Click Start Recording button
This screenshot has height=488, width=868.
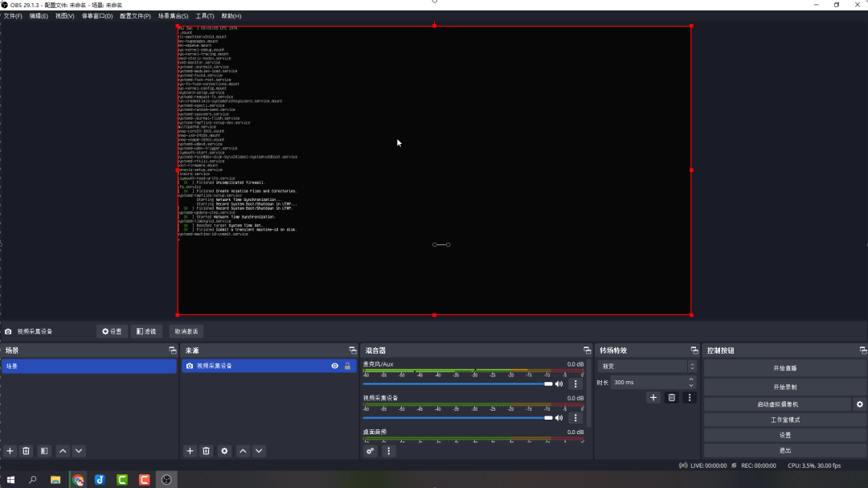pyautogui.click(x=785, y=388)
